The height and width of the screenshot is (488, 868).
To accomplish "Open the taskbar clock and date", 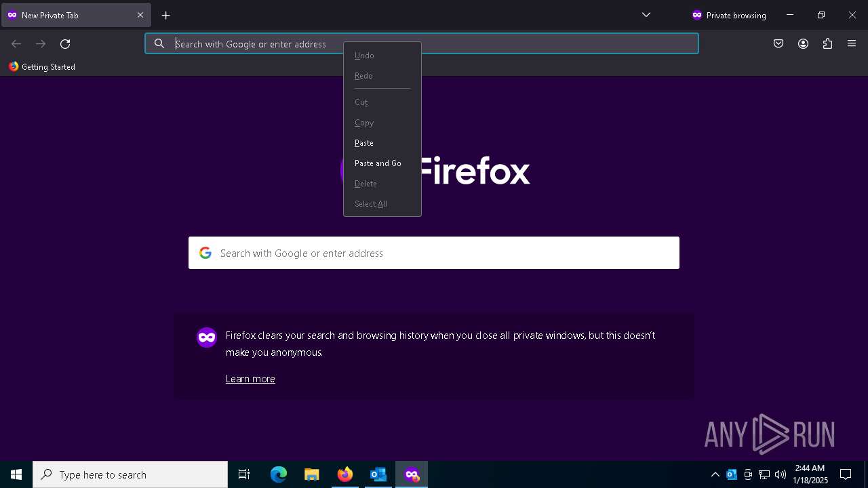I will [x=810, y=474].
